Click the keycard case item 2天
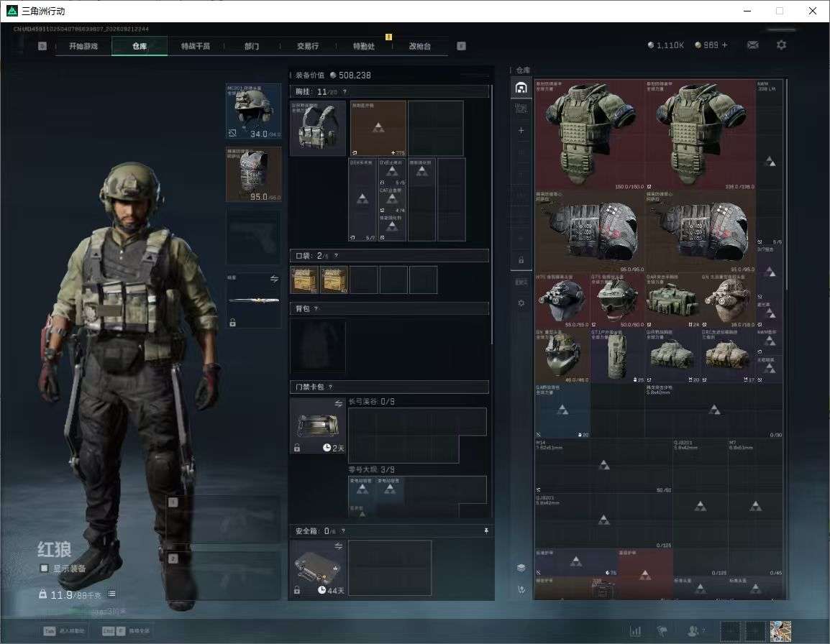 click(x=318, y=425)
